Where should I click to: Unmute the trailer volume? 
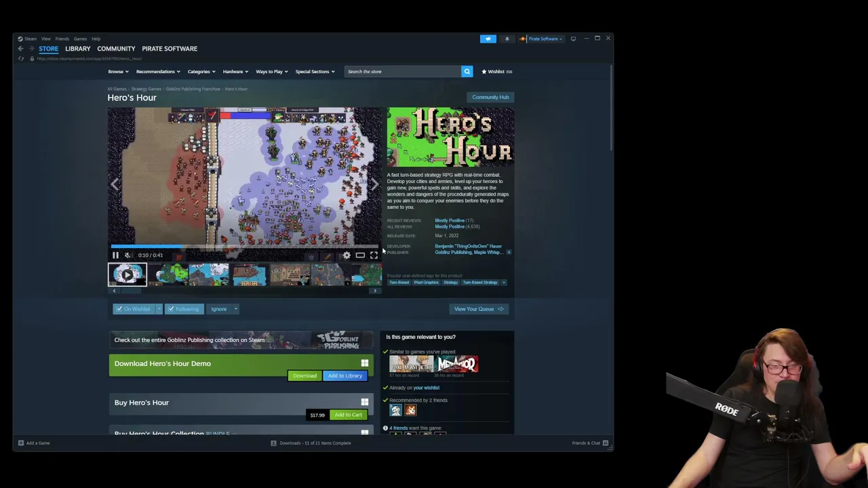127,256
